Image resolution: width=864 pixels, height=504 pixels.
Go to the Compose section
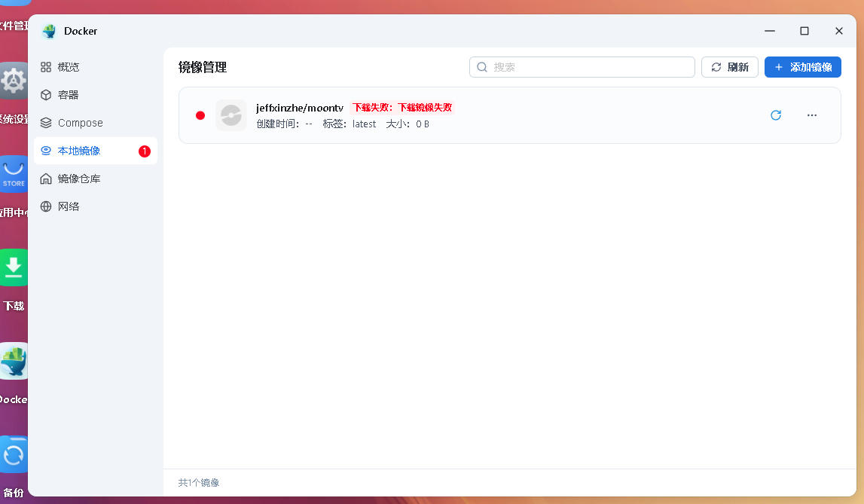96,123
